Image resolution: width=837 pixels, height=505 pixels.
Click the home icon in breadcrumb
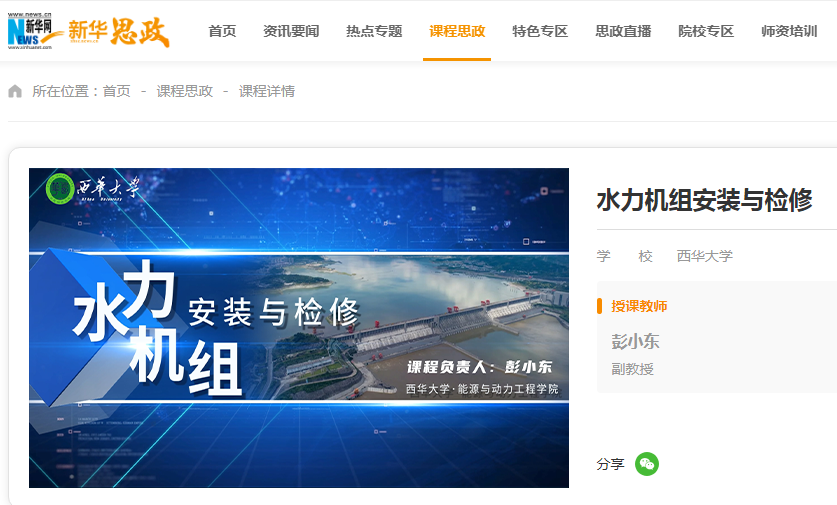pos(15,91)
